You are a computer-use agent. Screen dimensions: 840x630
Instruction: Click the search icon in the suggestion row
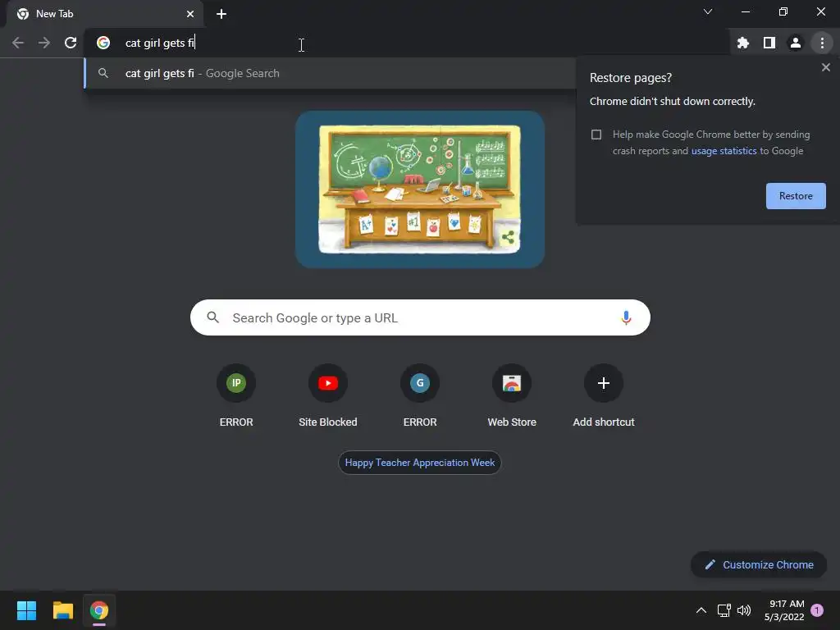pyautogui.click(x=103, y=73)
